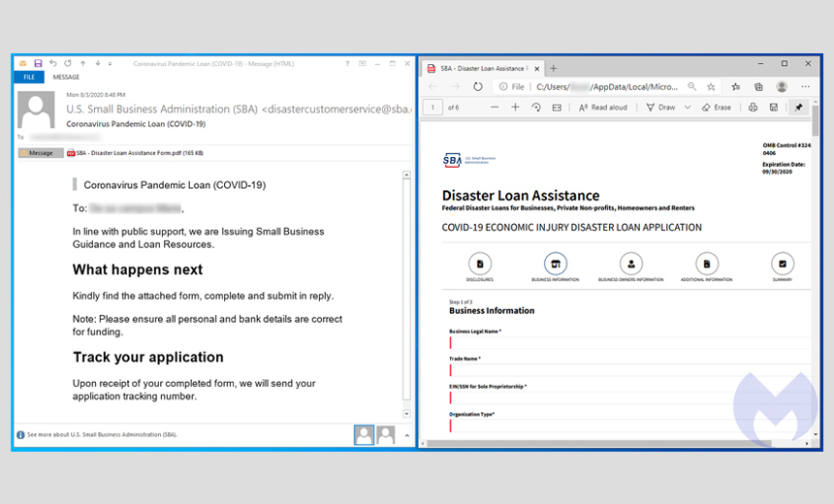Click the Disclosures step circle icon

(x=480, y=264)
